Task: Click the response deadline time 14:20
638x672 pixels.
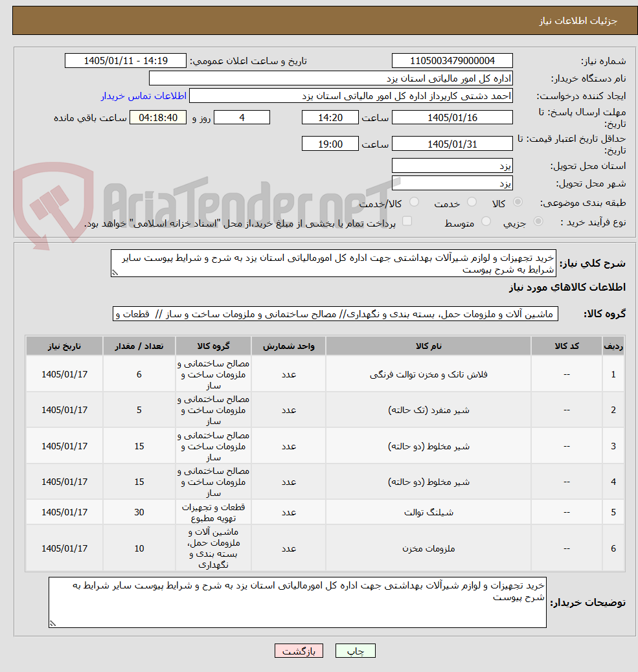Action: (x=330, y=117)
